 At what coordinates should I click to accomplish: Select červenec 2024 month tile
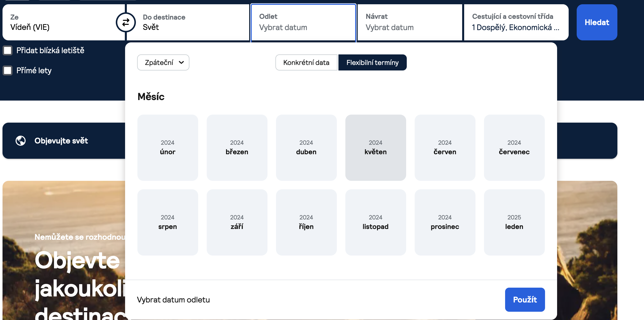(514, 147)
